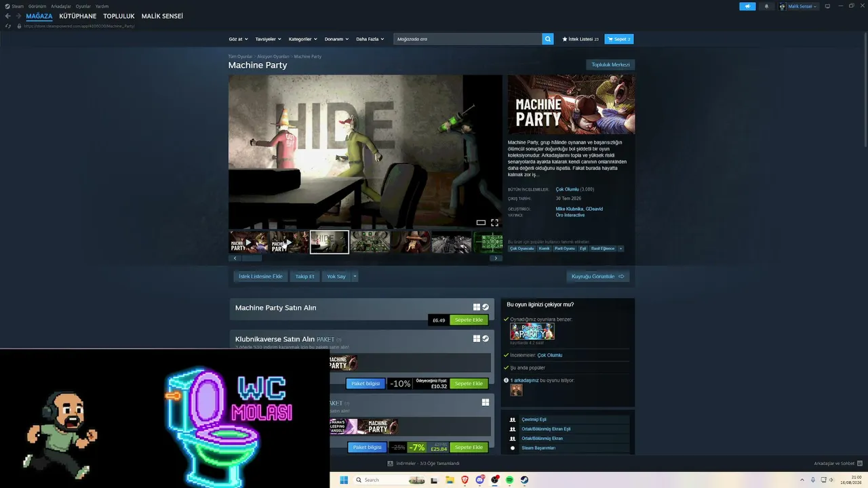Viewport: 868px width, 488px height.
Task: Switch to Big Picture mode monitor icon
Action: pos(827,6)
